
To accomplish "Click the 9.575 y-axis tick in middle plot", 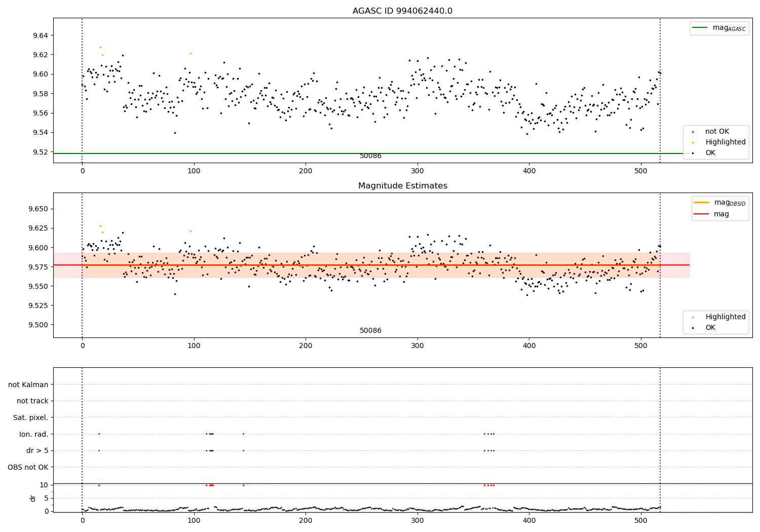I will click(39, 267).
